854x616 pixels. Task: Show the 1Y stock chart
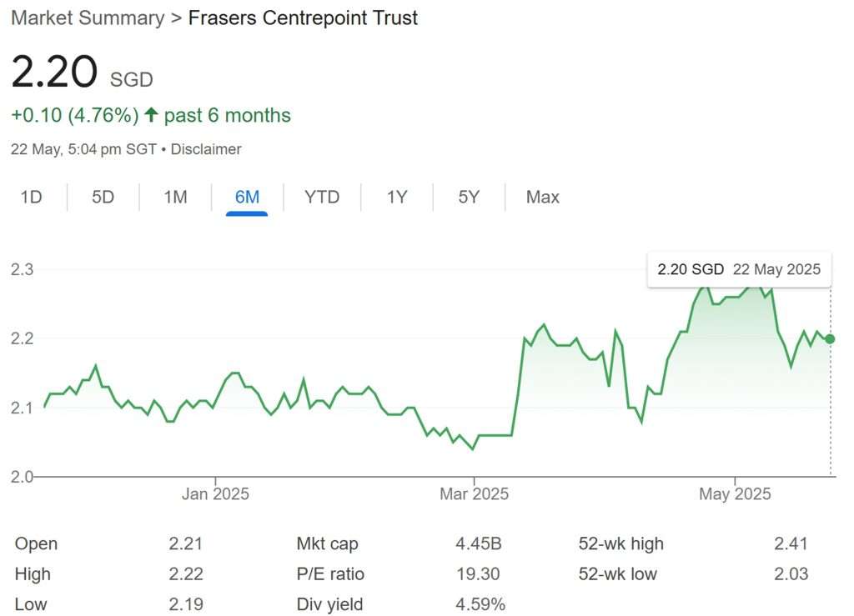point(396,197)
